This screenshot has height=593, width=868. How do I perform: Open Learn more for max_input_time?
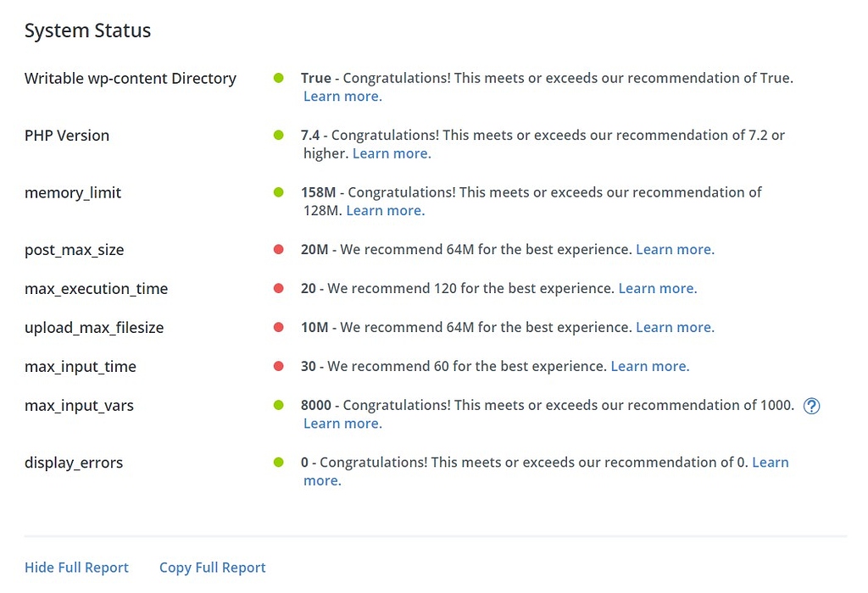[x=650, y=366]
